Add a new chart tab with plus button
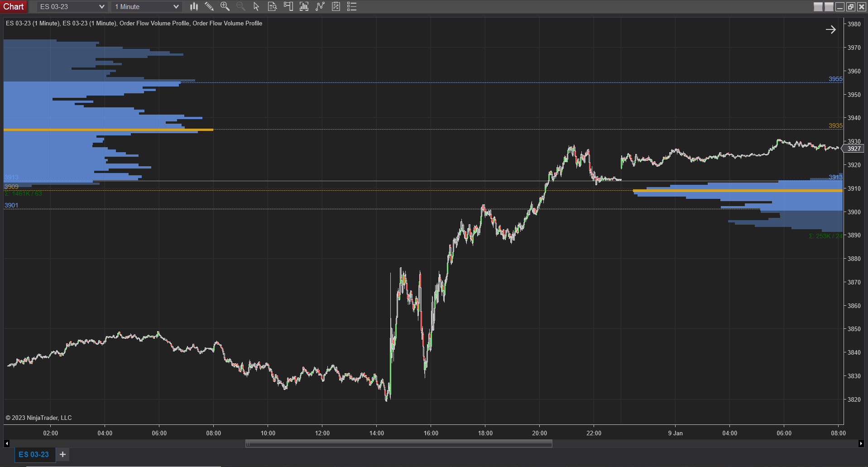The image size is (868, 467). point(62,454)
